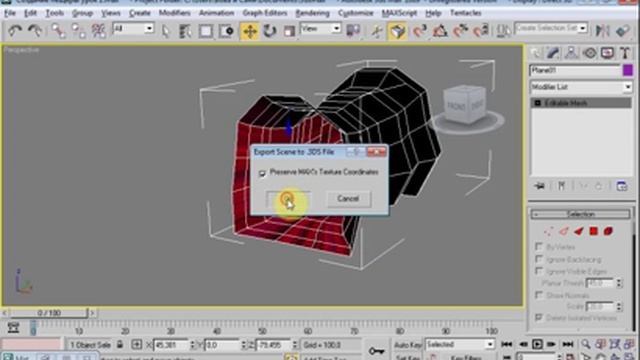Select Face sub-object level icon
Screen dimensions: 640x360
[578, 231]
